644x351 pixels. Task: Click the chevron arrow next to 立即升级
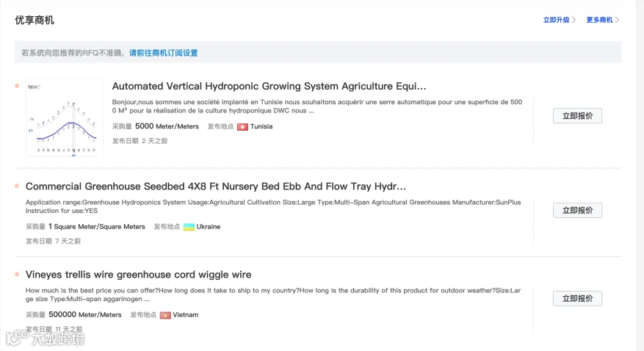(x=574, y=20)
